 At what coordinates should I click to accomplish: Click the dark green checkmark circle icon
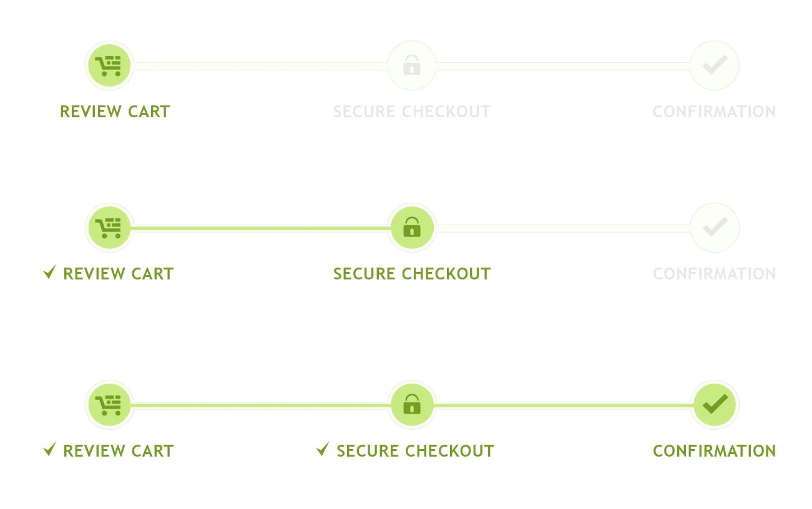[x=715, y=405]
